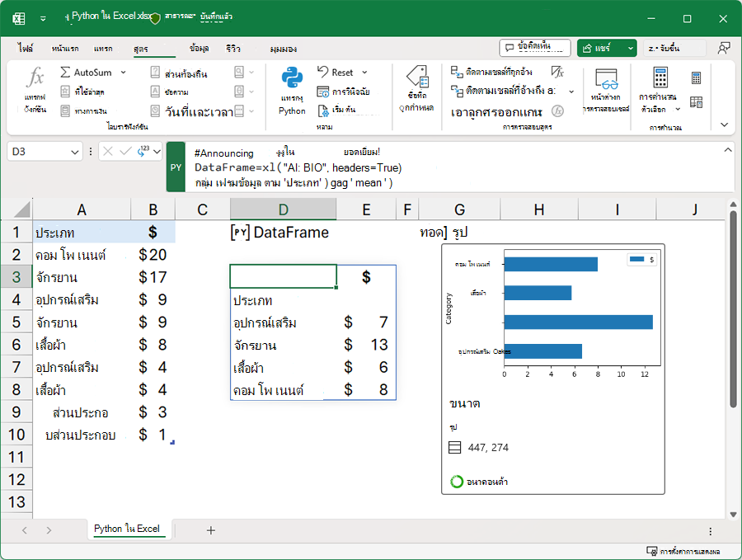Screen dimensions: 742x560
Task: Expand the Calculation Options dropdown arrow
Action: [678, 110]
